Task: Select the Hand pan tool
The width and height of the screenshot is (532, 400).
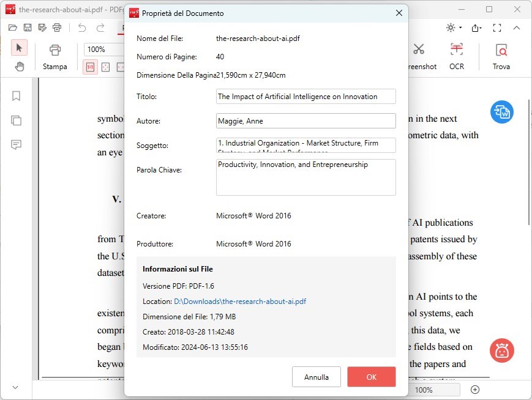Action: (18, 65)
